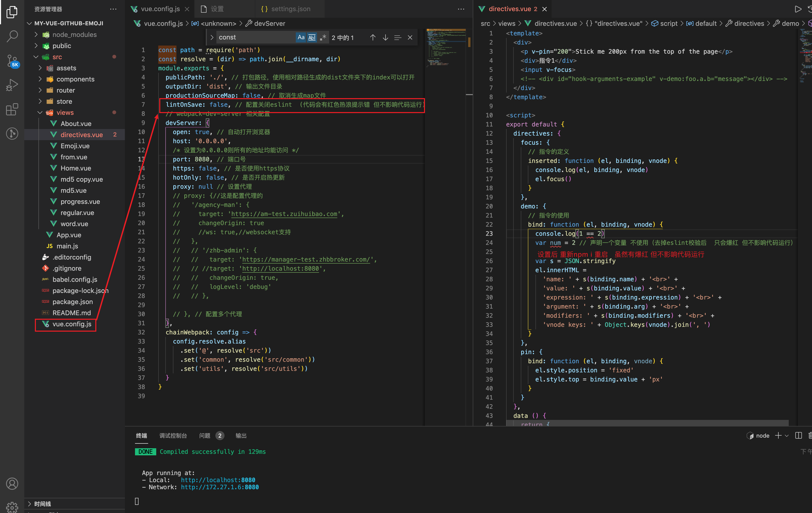This screenshot has height=513, width=812.
Task: Open left editor group more actions ellipsis
Action: coord(461,9)
